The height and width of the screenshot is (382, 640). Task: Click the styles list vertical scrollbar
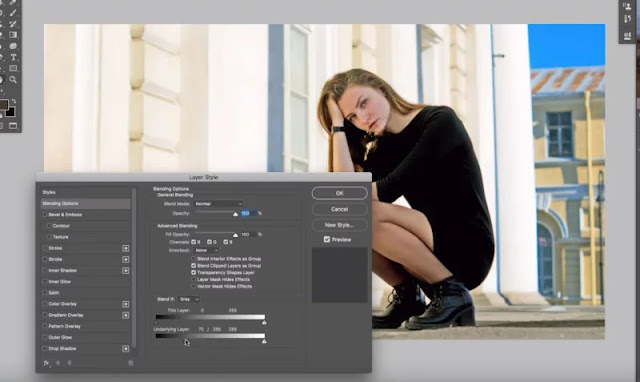coord(134,267)
